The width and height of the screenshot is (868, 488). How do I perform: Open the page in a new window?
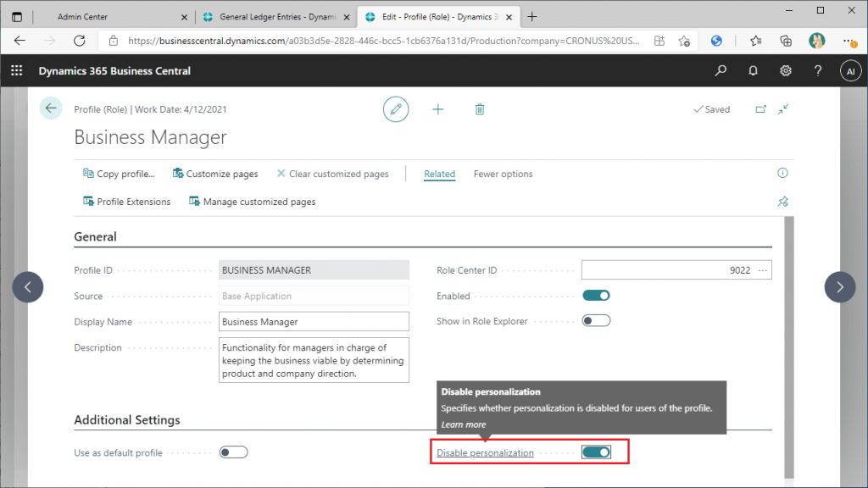760,109
